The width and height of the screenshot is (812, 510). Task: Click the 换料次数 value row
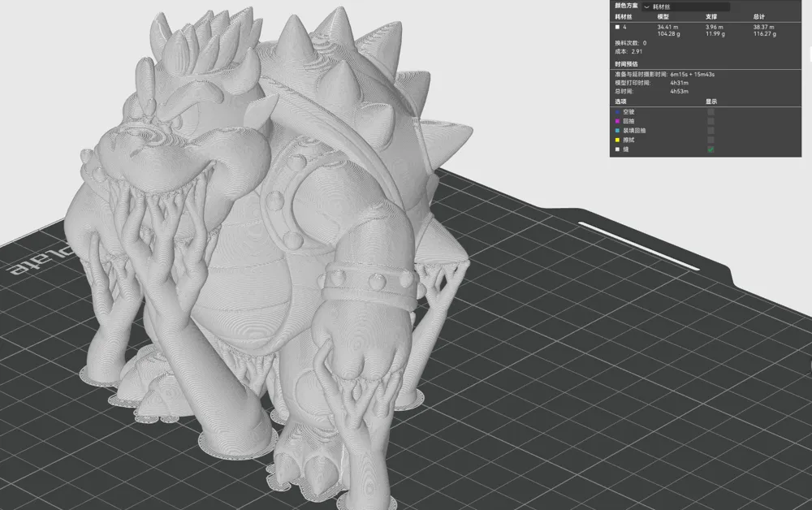pos(630,43)
